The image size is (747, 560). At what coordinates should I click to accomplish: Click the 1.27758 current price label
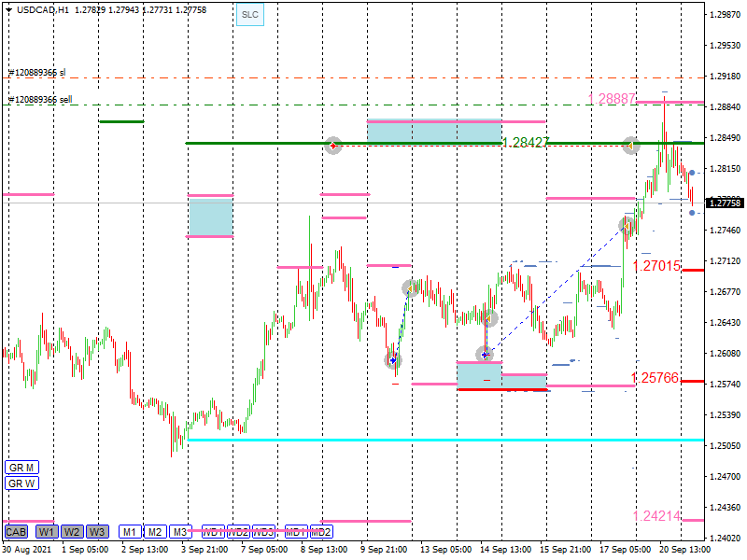point(725,203)
